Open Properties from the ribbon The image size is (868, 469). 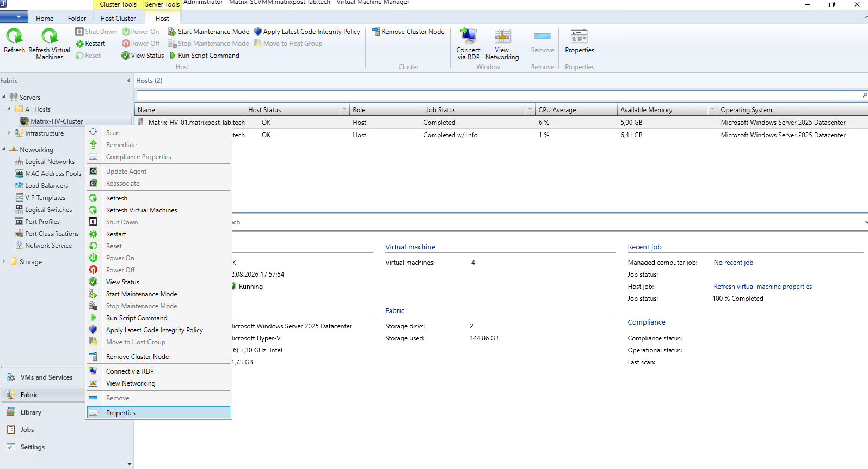(579, 41)
